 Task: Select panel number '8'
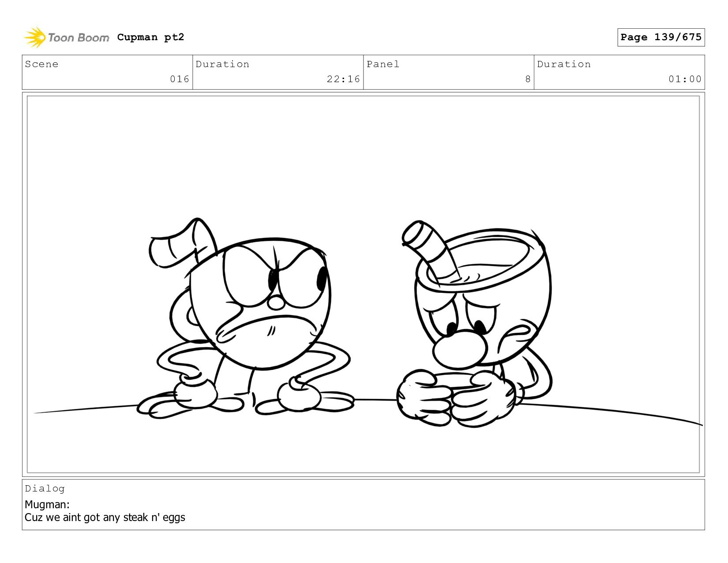click(x=528, y=79)
